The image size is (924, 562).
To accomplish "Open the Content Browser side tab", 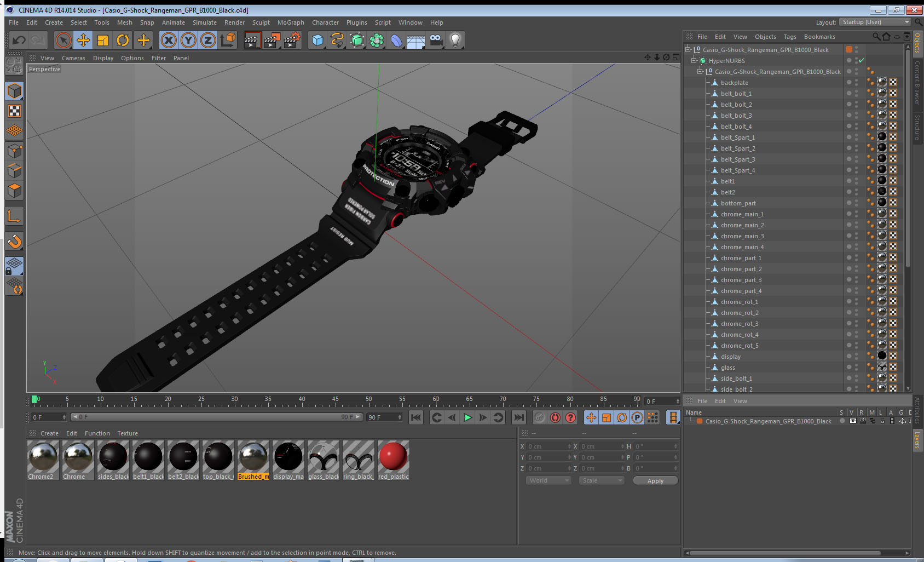I will tap(917, 82).
